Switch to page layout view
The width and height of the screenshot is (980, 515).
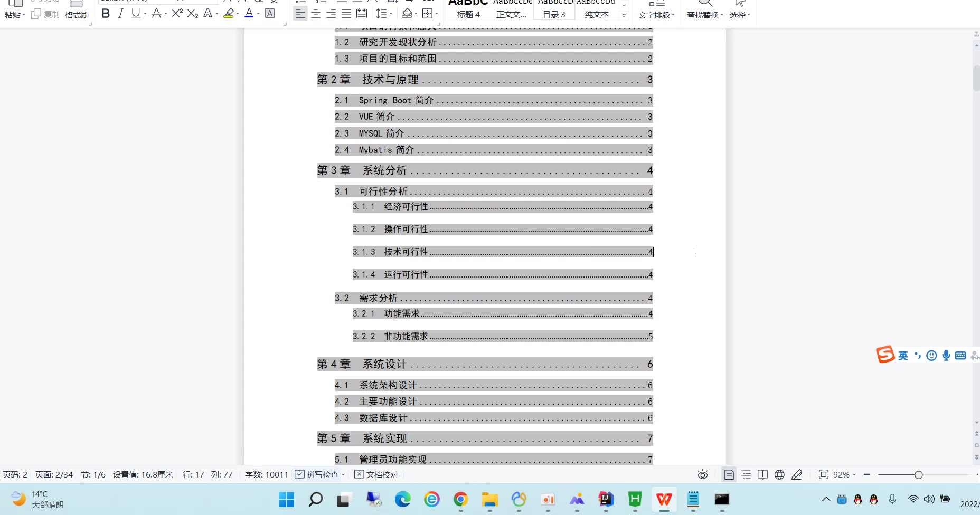[729, 475]
